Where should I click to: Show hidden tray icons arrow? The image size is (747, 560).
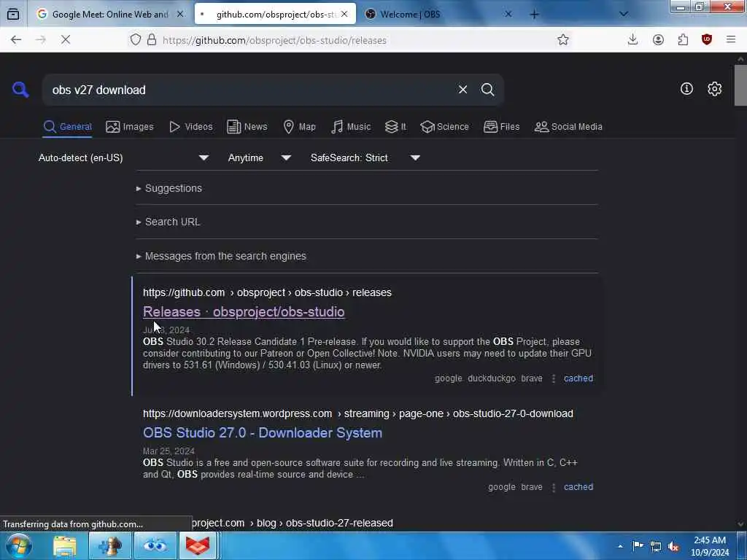[x=620, y=545]
